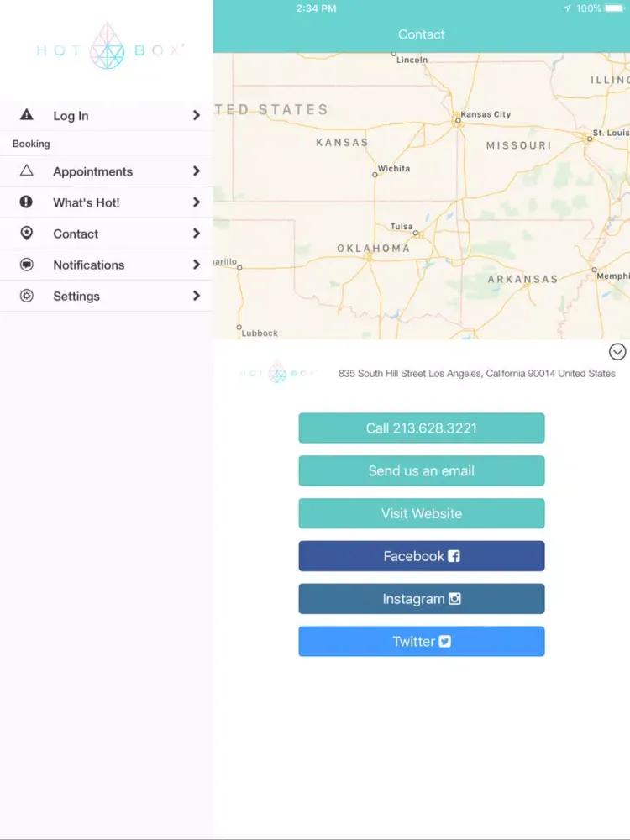Click the 835 South Hill Street address text
Image resolution: width=630 pixels, height=840 pixels.
(477, 374)
